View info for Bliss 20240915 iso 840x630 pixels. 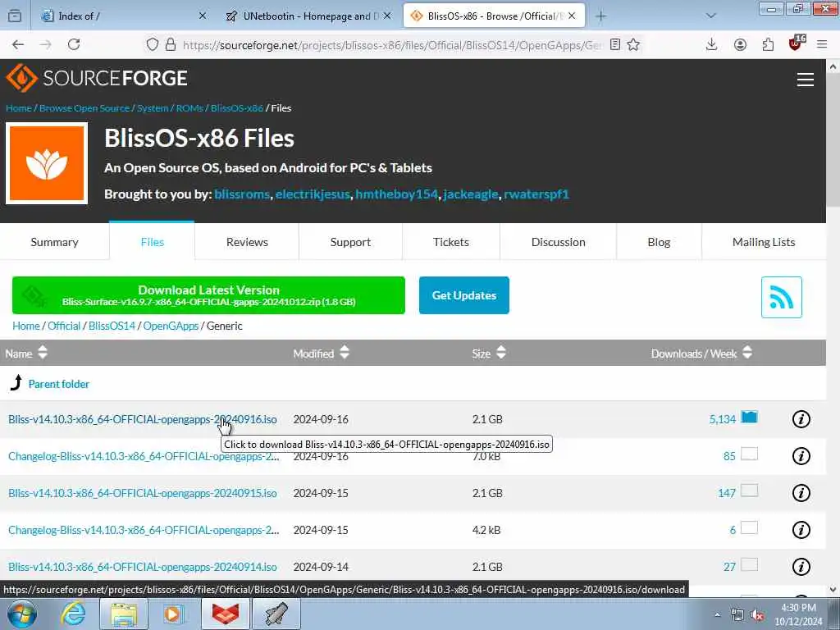click(801, 493)
